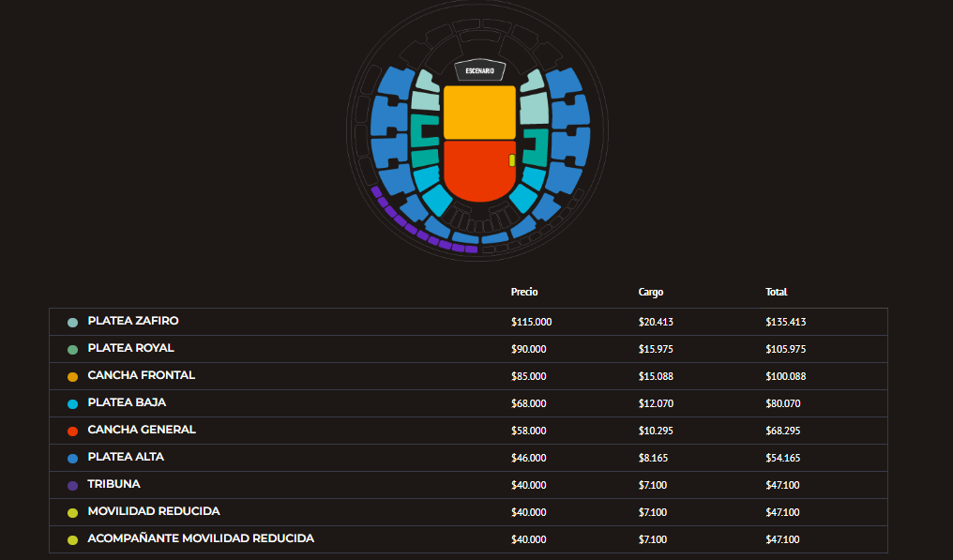Click the red Cancha General legend dot
Image resolution: width=953 pixels, height=560 pixels.
click(72, 431)
